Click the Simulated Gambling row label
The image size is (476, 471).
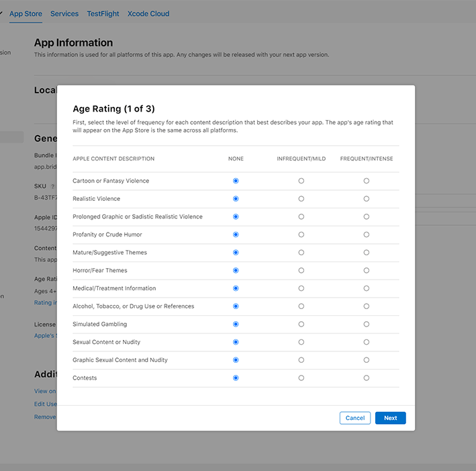99,325
